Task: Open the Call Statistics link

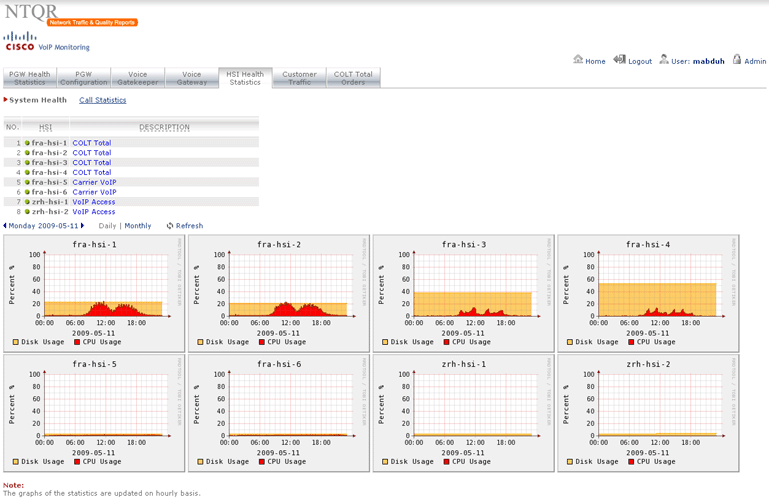Action: click(x=103, y=100)
